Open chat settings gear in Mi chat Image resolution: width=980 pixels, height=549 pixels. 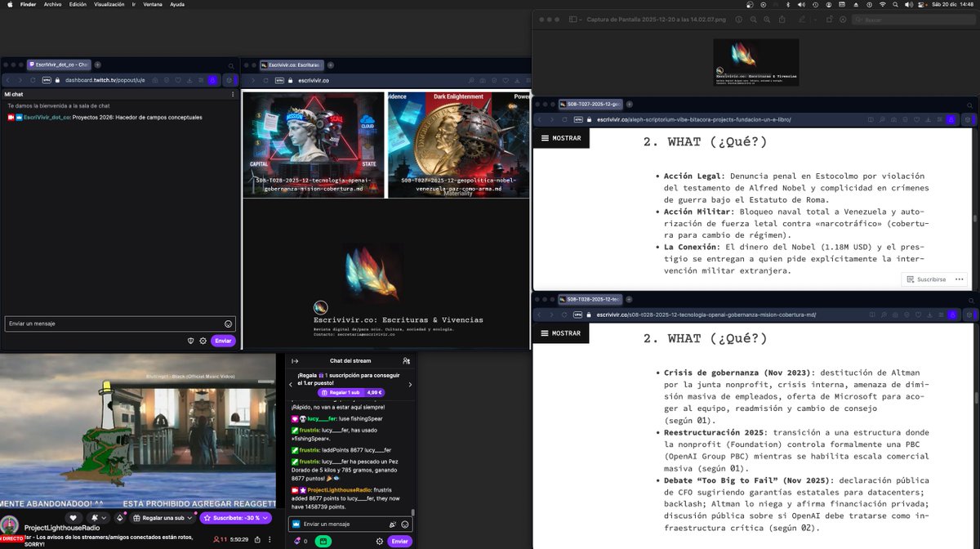[x=203, y=341]
